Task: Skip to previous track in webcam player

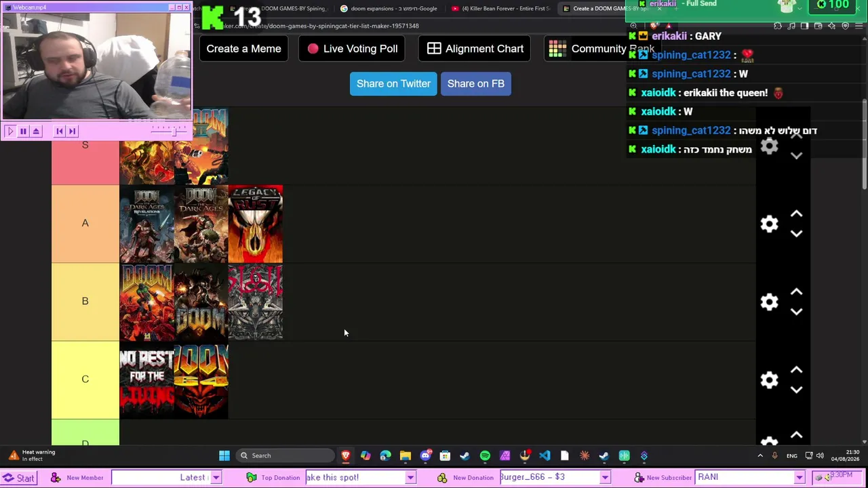Action: click(60, 131)
